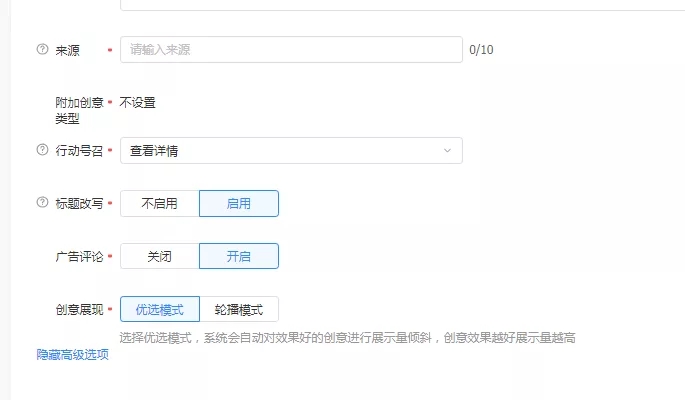Click the 0/10 character counter
Screen dimensions: 685x400
click(481, 49)
